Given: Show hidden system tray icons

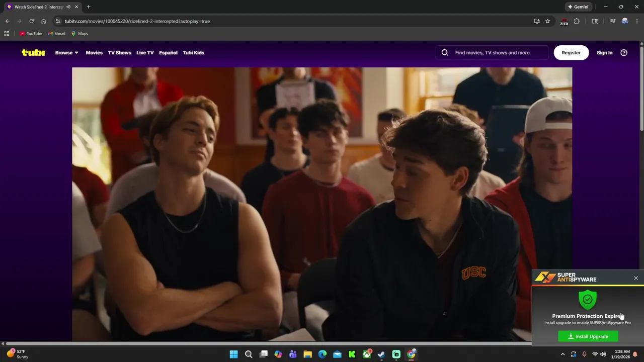Looking at the screenshot, I should (563, 354).
